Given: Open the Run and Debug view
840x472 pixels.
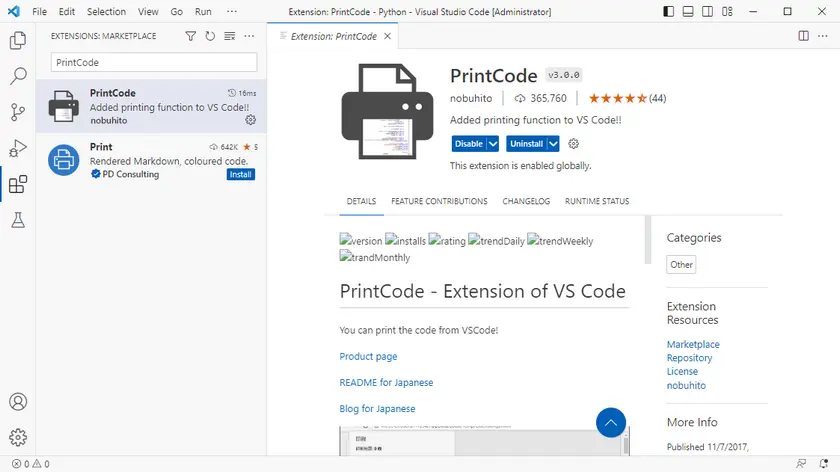Looking at the screenshot, I should click(x=18, y=148).
